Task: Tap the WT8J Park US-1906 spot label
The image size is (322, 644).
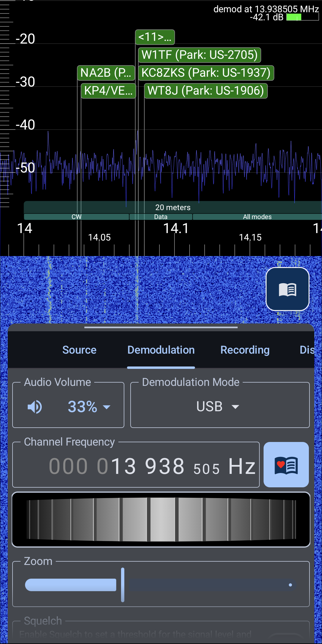Action: point(206,91)
